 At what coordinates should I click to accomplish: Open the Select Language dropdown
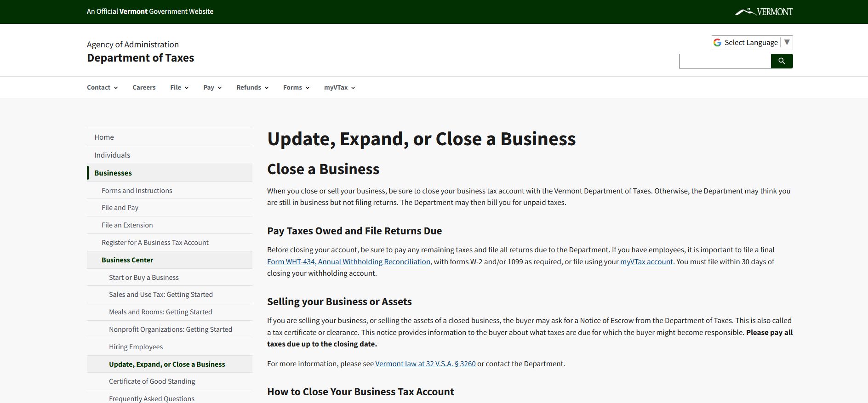click(x=752, y=42)
